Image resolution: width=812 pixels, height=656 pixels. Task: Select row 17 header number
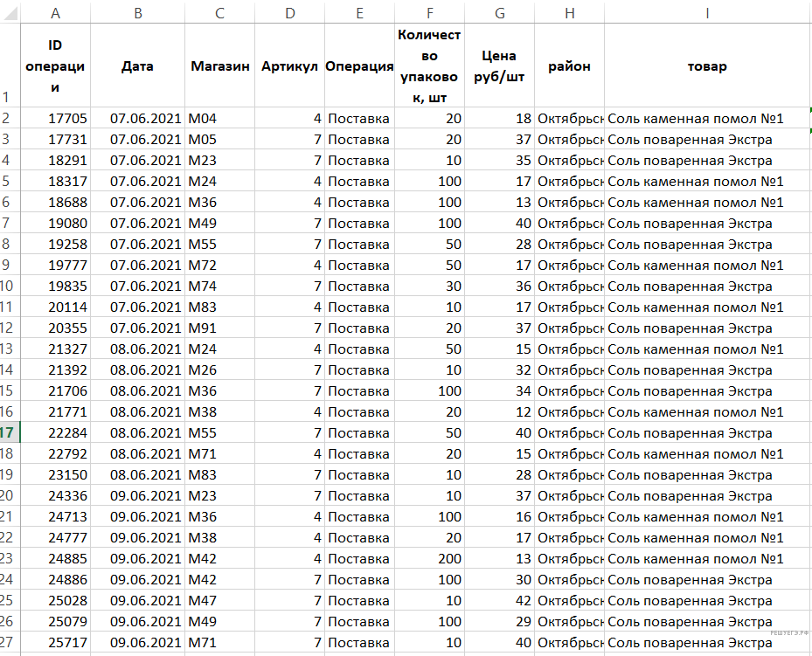pyautogui.click(x=9, y=432)
